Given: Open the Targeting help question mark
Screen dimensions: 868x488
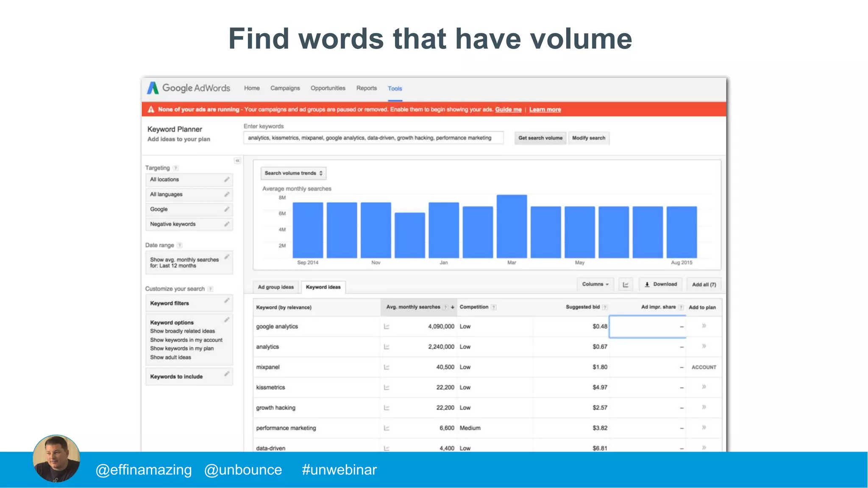Looking at the screenshot, I should 175,168.
